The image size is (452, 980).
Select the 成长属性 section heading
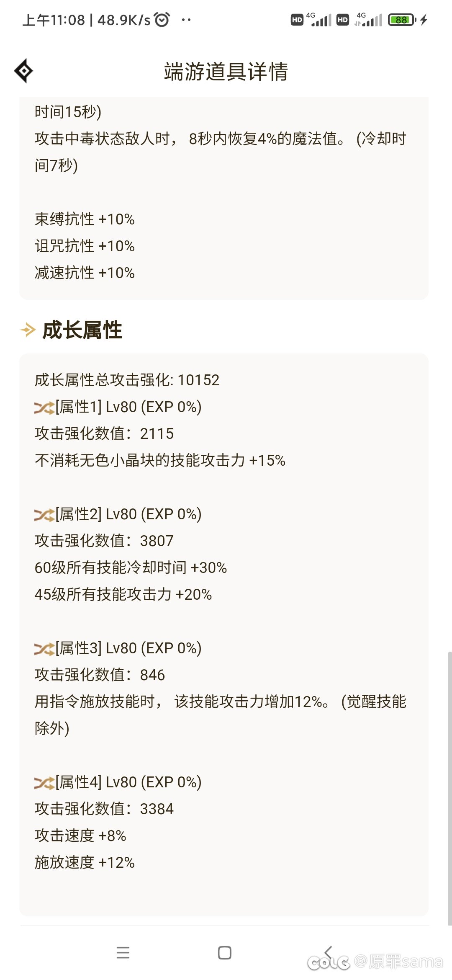coord(82,330)
